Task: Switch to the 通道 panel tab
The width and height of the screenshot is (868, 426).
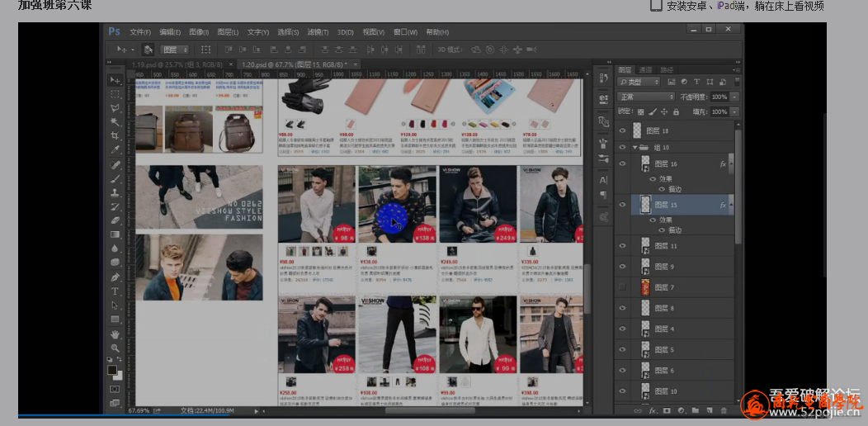Action: (x=645, y=70)
